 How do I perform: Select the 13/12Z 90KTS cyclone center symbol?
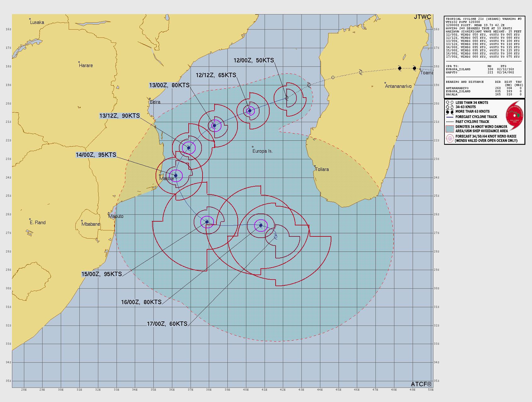(x=189, y=148)
